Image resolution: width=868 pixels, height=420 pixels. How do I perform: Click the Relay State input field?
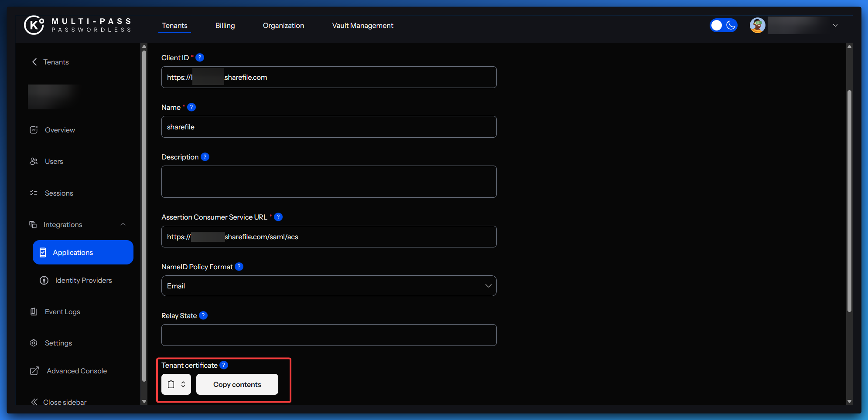click(x=329, y=335)
